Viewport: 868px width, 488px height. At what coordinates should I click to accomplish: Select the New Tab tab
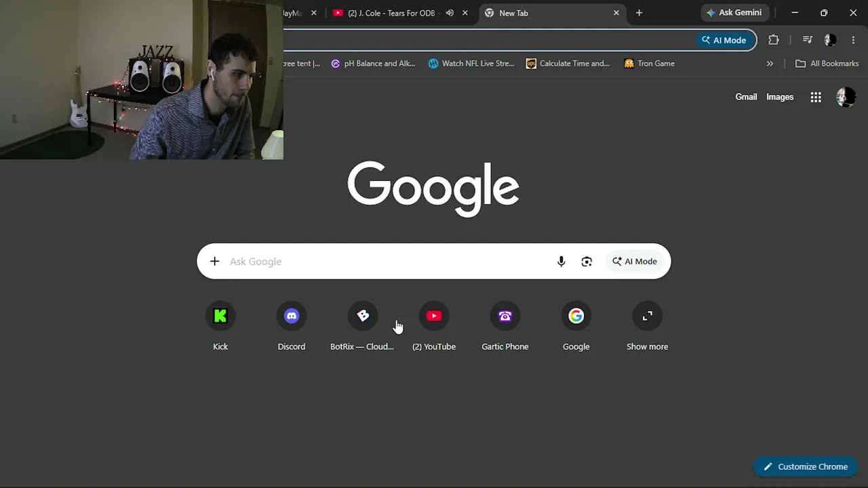[553, 13]
